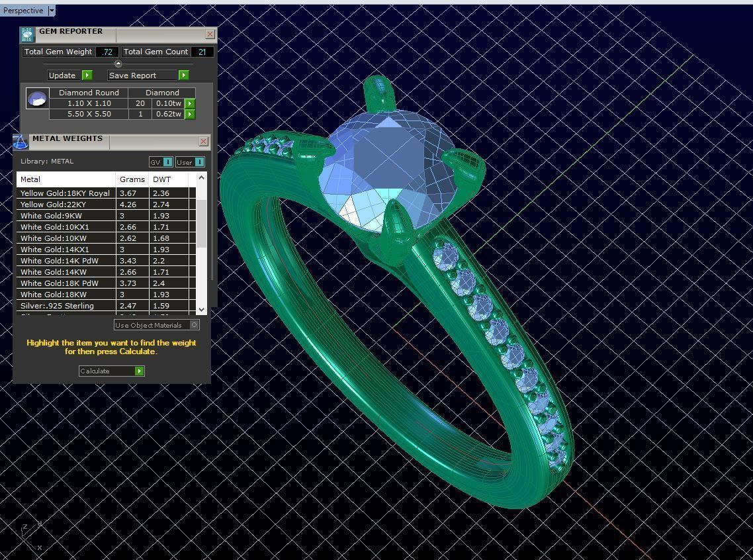753x560 pixels.
Task: Click the Save Report label
Action: (x=132, y=75)
